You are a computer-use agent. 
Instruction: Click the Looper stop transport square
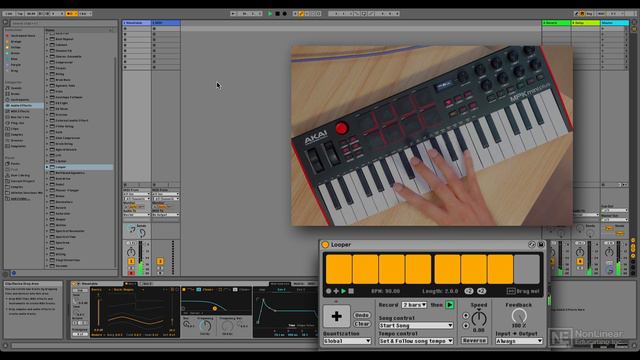[351, 291]
